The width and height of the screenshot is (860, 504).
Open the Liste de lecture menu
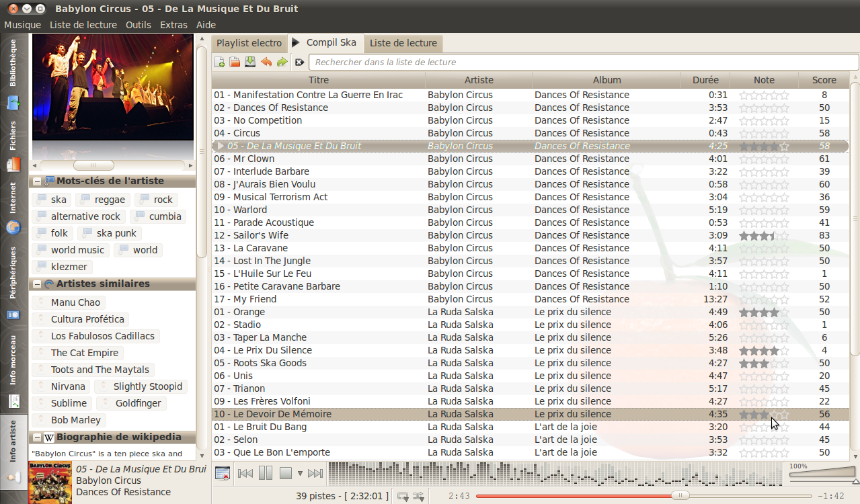(83, 25)
